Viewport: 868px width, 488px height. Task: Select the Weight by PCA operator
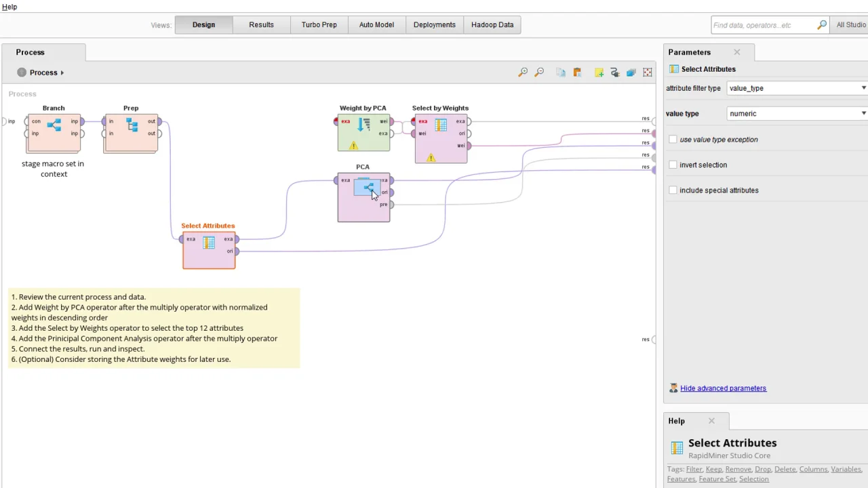pyautogui.click(x=363, y=133)
